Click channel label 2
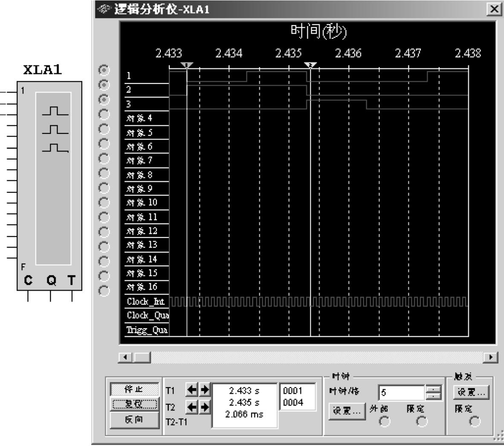 click(x=129, y=90)
